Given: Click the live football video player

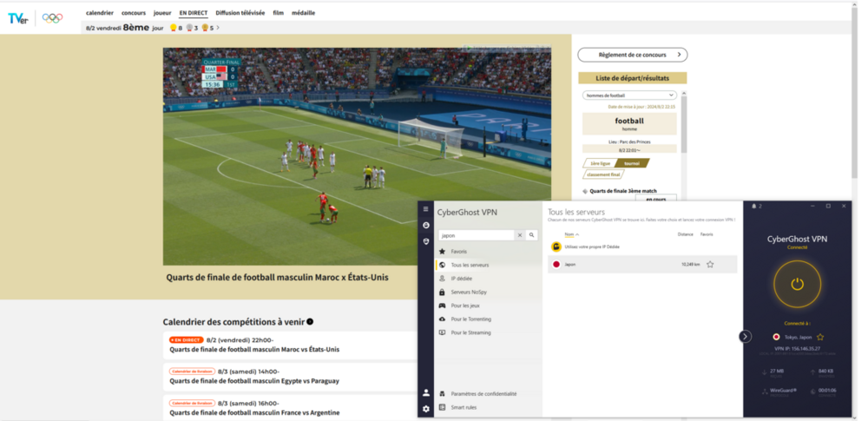Looking at the screenshot, I should point(357,156).
